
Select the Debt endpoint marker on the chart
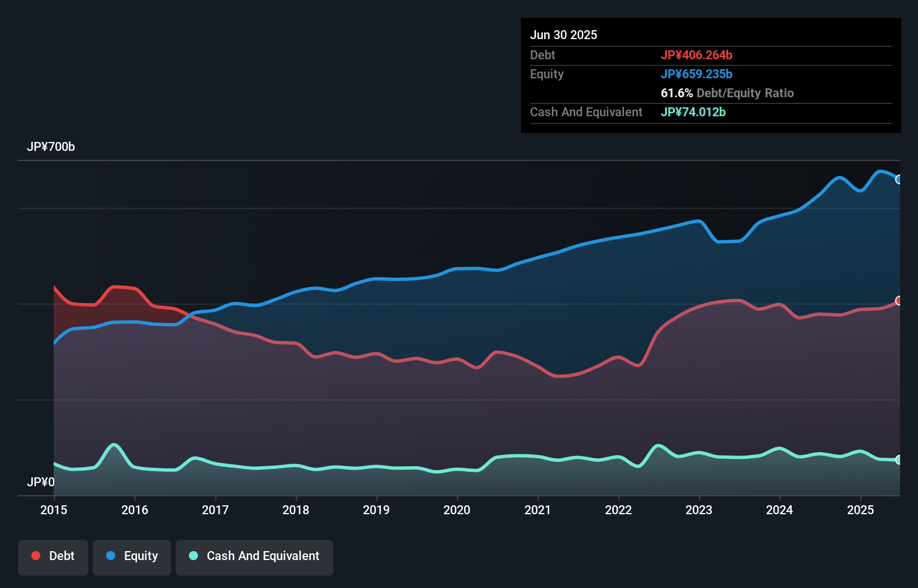[x=899, y=301]
